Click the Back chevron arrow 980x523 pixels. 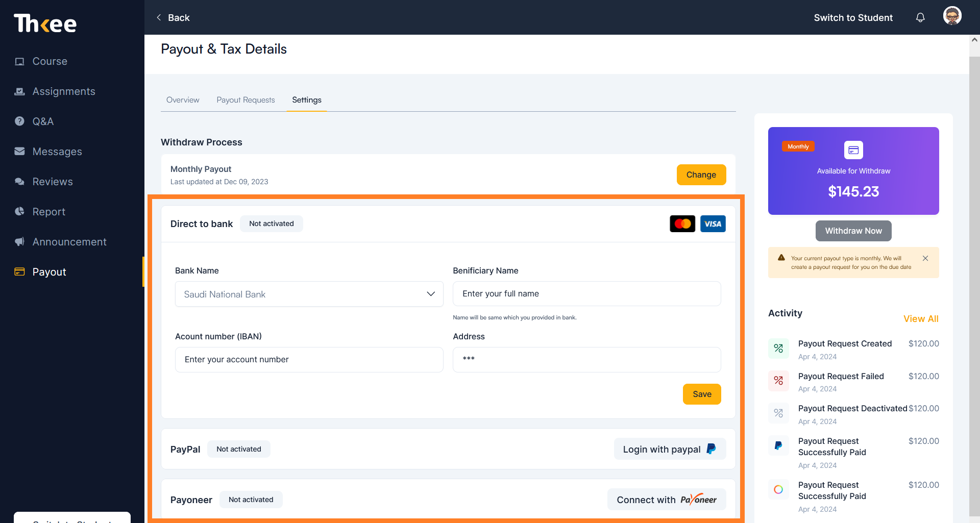(x=159, y=17)
